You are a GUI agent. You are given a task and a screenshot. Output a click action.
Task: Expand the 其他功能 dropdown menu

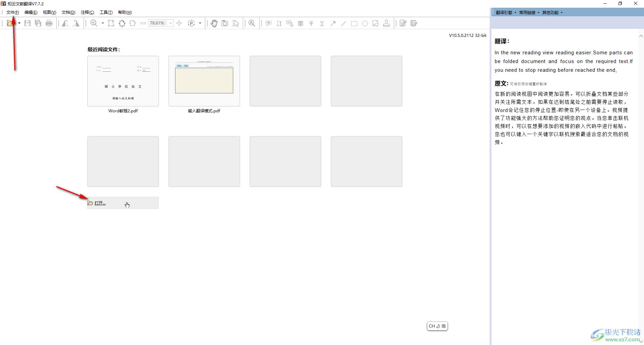pyautogui.click(x=552, y=12)
